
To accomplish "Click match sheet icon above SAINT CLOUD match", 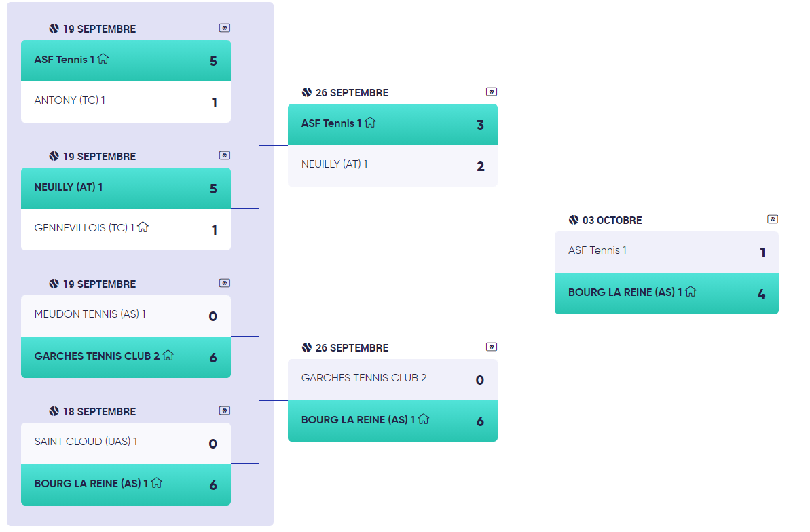I will coord(225,411).
